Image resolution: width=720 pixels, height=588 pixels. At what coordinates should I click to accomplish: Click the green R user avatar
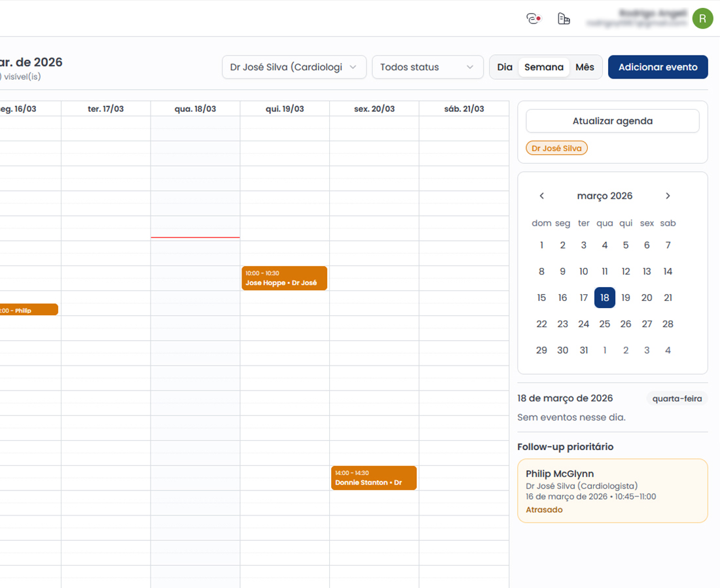(x=702, y=19)
